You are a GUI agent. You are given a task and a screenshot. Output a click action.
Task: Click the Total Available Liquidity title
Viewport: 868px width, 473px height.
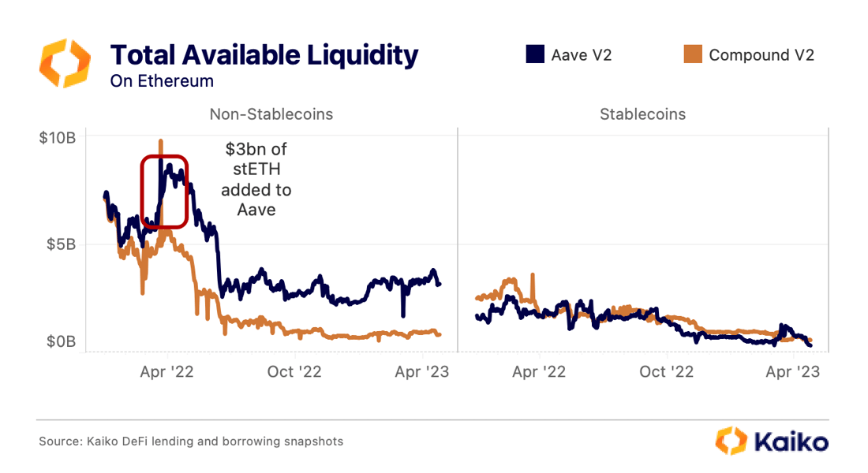(x=264, y=55)
